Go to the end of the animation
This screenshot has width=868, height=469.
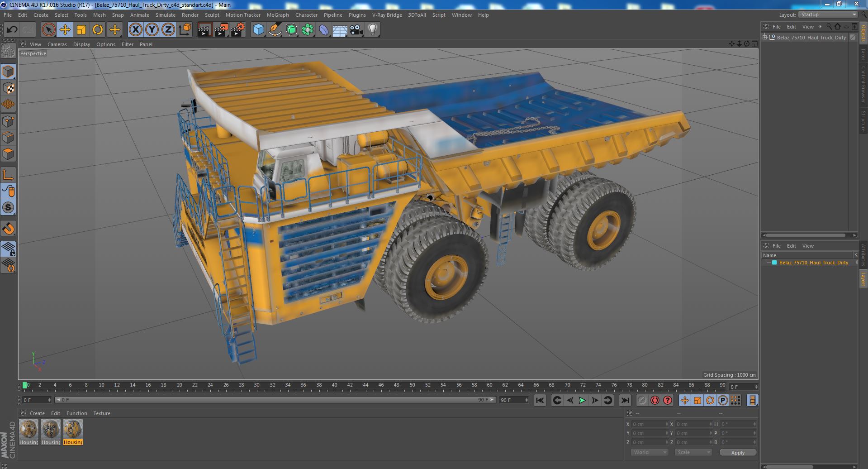[x=625, y=400]
